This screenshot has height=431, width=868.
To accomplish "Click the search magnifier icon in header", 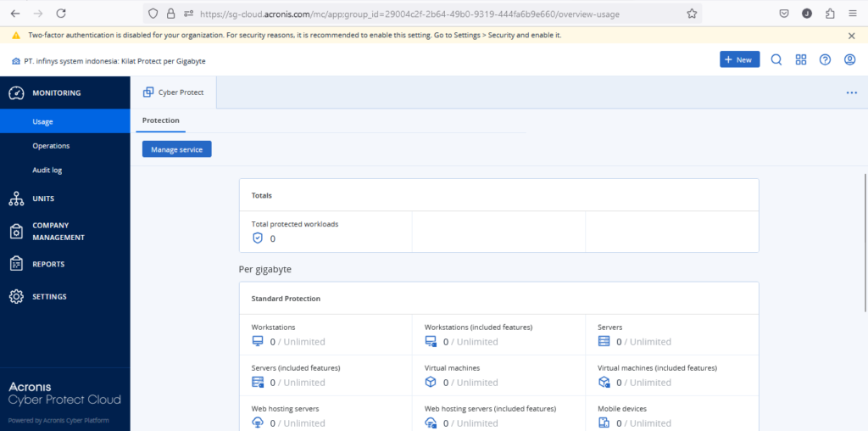I will click(776, 59).
